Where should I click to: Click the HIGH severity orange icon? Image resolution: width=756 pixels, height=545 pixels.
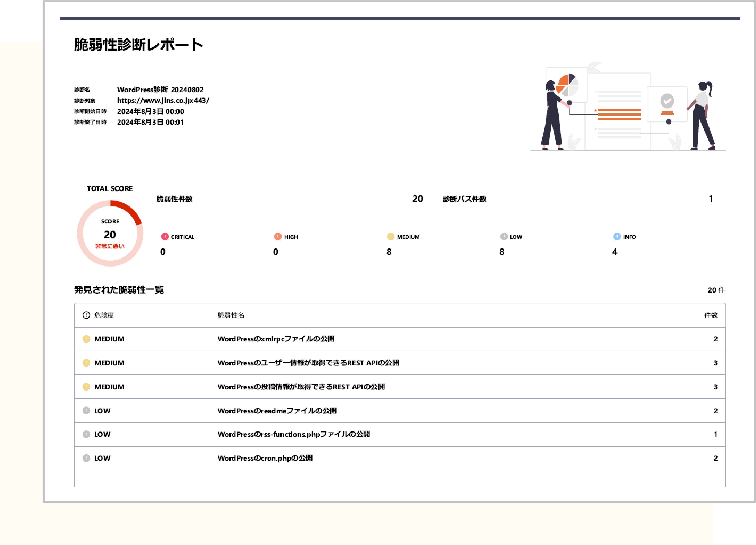tap(278, 237)
